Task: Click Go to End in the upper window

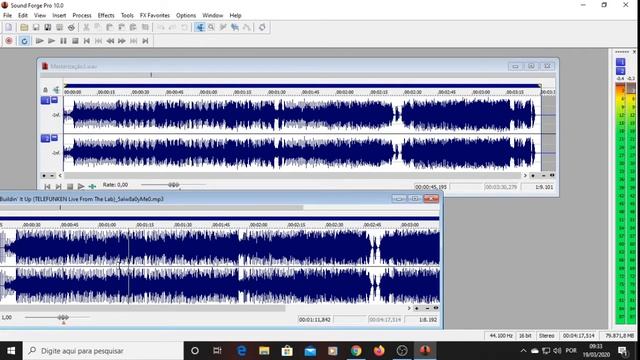Action: click(x=58, y=187)
